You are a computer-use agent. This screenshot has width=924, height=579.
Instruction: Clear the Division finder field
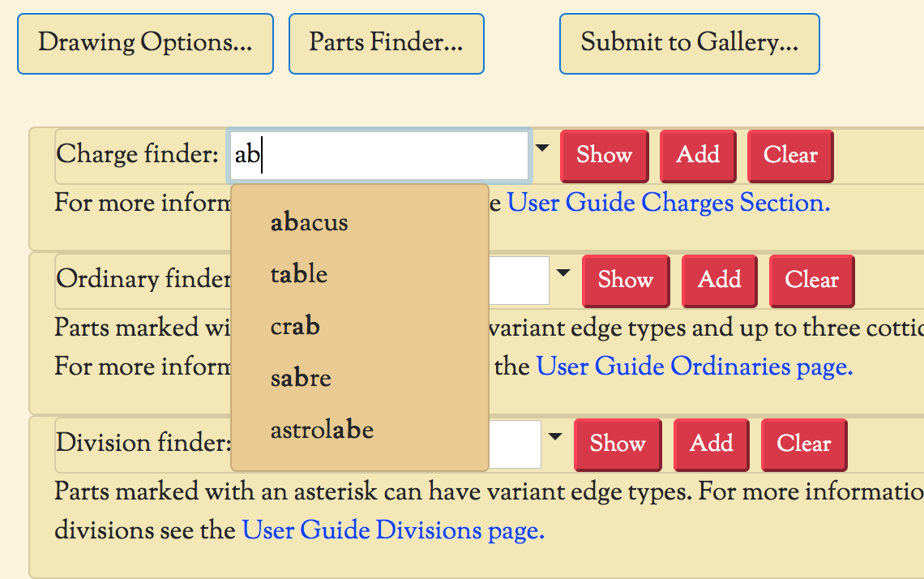coord(804,444)
